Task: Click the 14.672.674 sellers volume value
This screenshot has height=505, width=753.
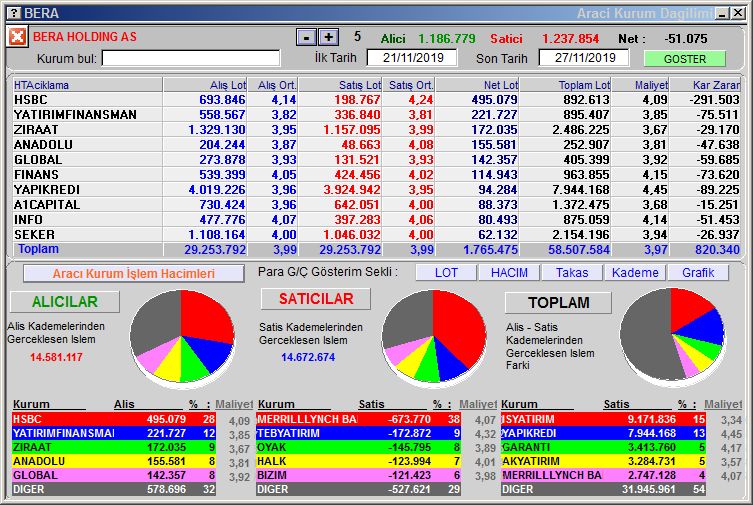Action: click(308, 358)
